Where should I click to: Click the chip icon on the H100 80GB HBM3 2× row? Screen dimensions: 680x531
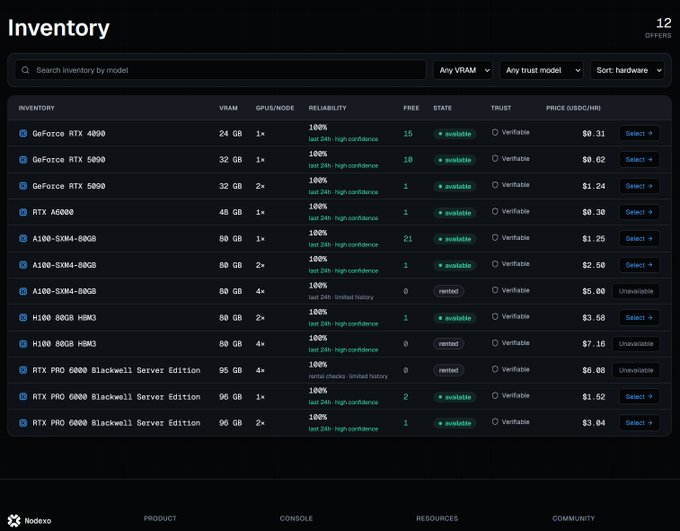(x=23, y=318)
